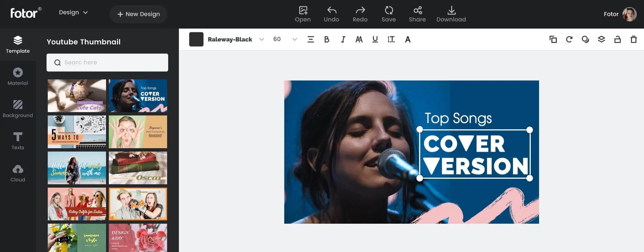Image resolution: width=644 pixels, height=252 pixels.
Task: Click the Share icon
Action: pyautogui.click(x=417, y=11)
